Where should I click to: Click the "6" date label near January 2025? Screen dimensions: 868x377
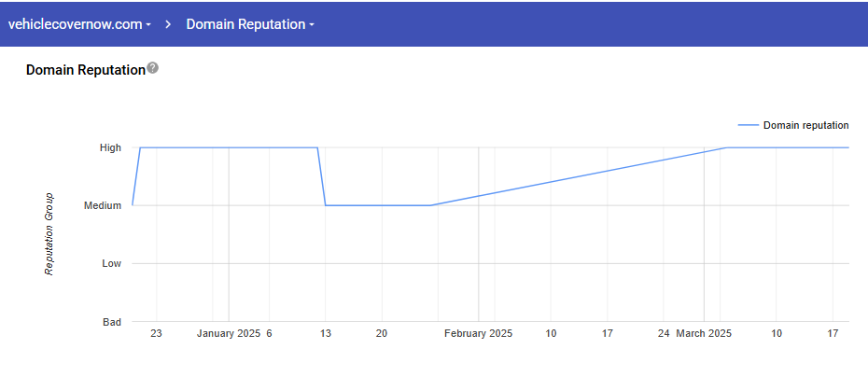point(269,333)
